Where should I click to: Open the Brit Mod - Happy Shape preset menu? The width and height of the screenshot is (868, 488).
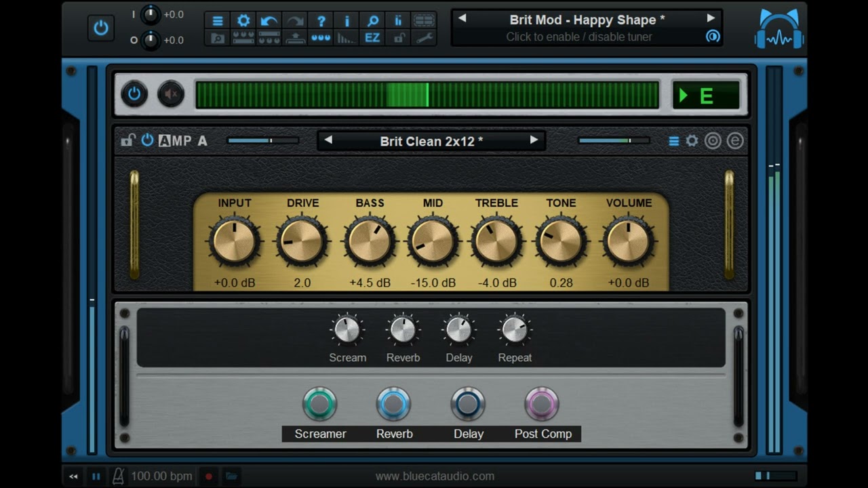(x=587, y=20)
